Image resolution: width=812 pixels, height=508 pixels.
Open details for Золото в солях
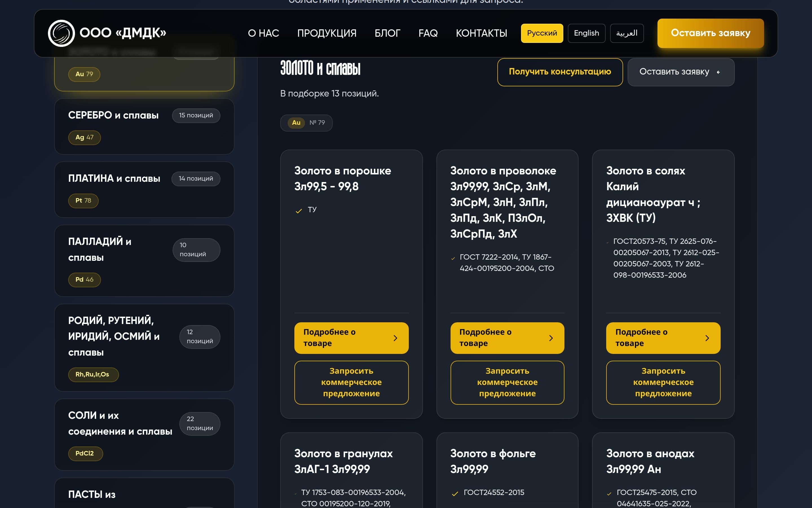tap(663, 338)
